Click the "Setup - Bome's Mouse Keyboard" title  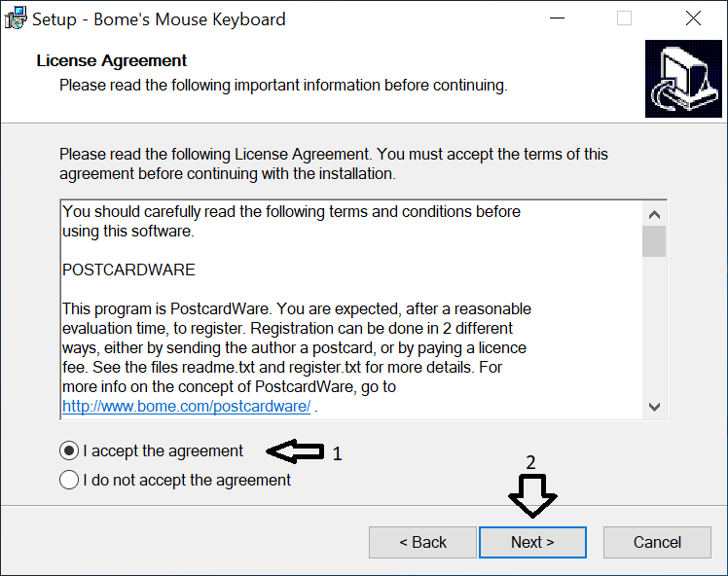[x=159, y=19]
